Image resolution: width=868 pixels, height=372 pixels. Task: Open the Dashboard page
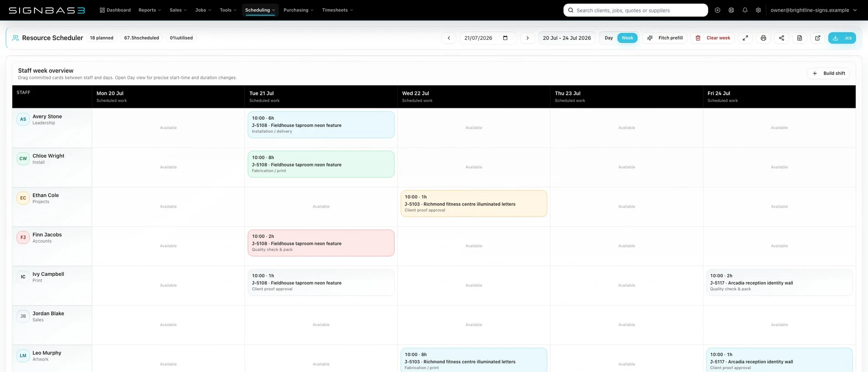tap(115, 10)
